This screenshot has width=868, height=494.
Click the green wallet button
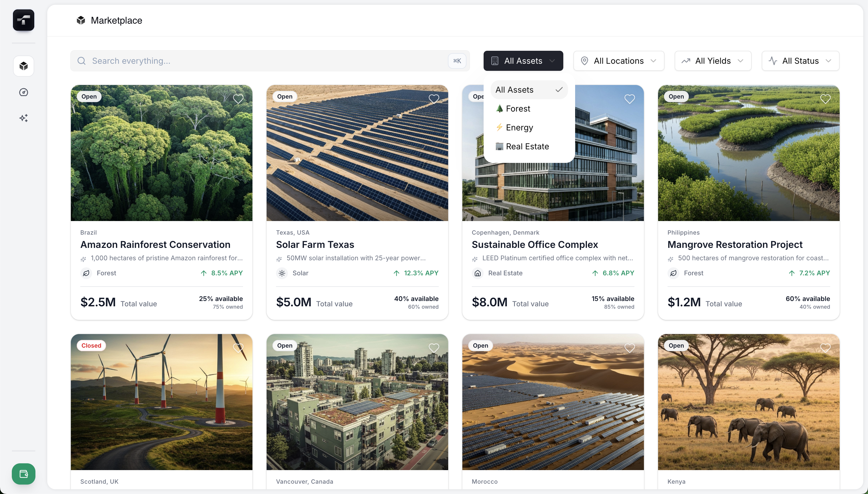[x=23, y=474]
